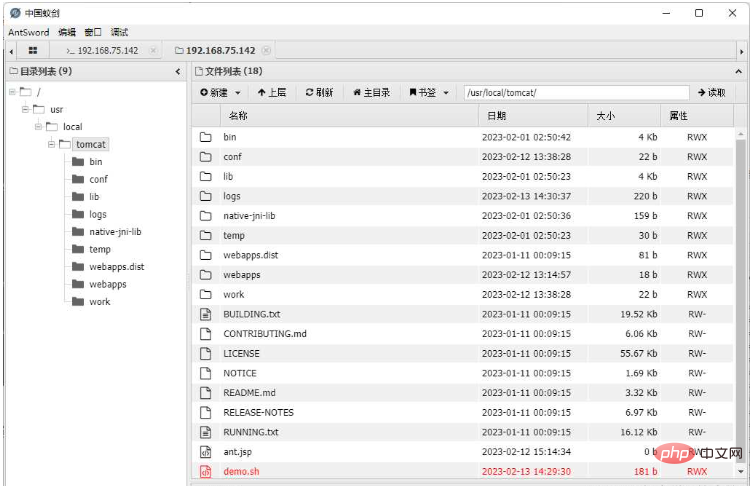Click folder icon of lib row in file list

pos(206,176)
